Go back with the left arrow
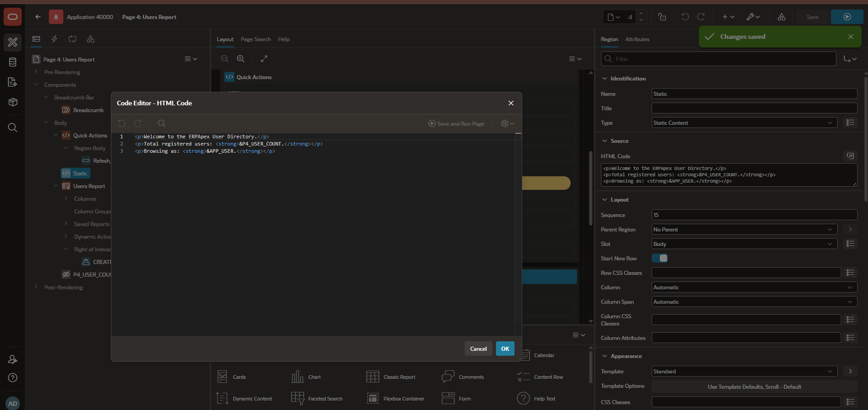The image size is (868, 410). pos(38,17)
